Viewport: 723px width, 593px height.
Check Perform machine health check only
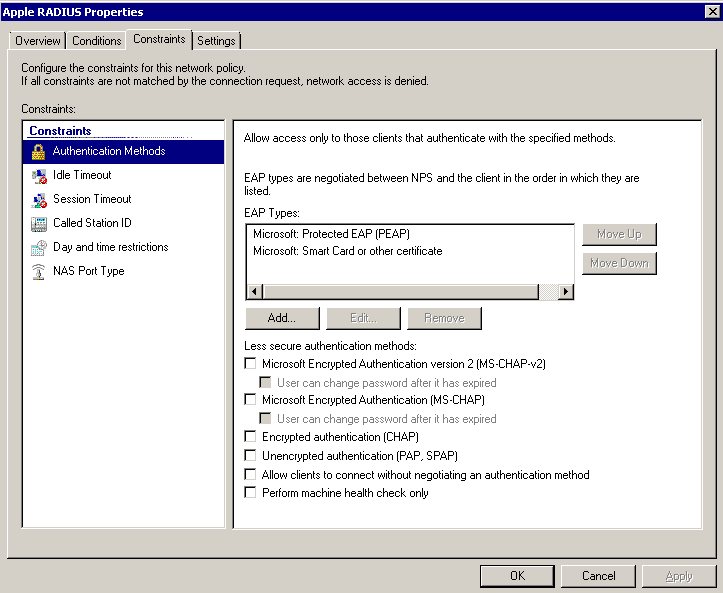point(250,492)
